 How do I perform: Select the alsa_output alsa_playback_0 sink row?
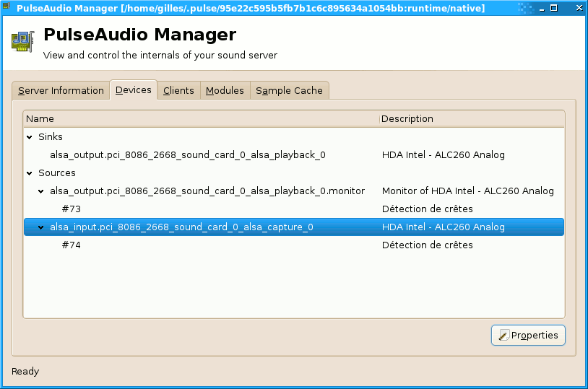pyautogui.click(x=294, y=154)
